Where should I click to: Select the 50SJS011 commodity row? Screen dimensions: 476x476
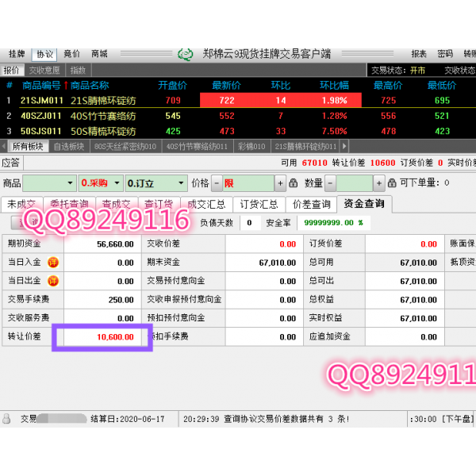pos(238,131)
